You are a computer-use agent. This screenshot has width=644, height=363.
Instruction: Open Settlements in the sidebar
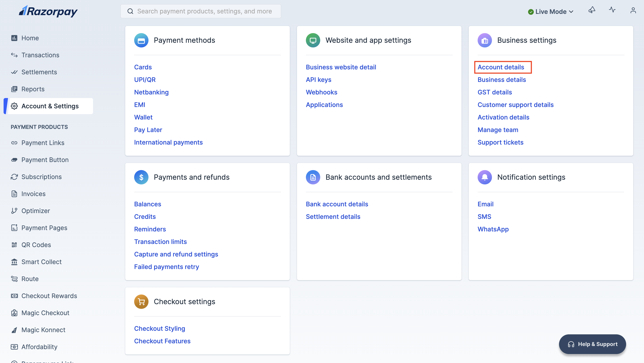(39, 72)
